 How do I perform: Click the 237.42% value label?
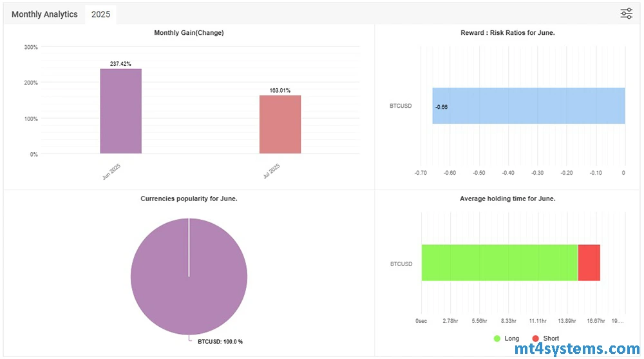pos(120,64)
